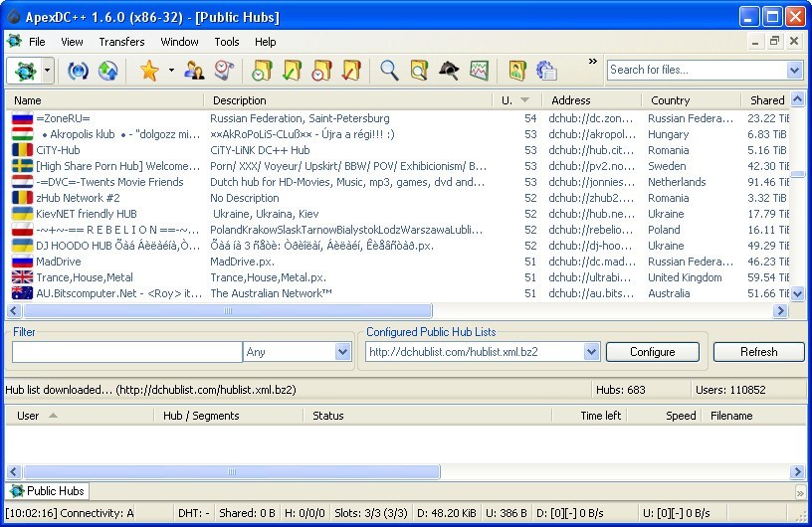Sort transfers by Hub / Segments column

pos(229,416)
